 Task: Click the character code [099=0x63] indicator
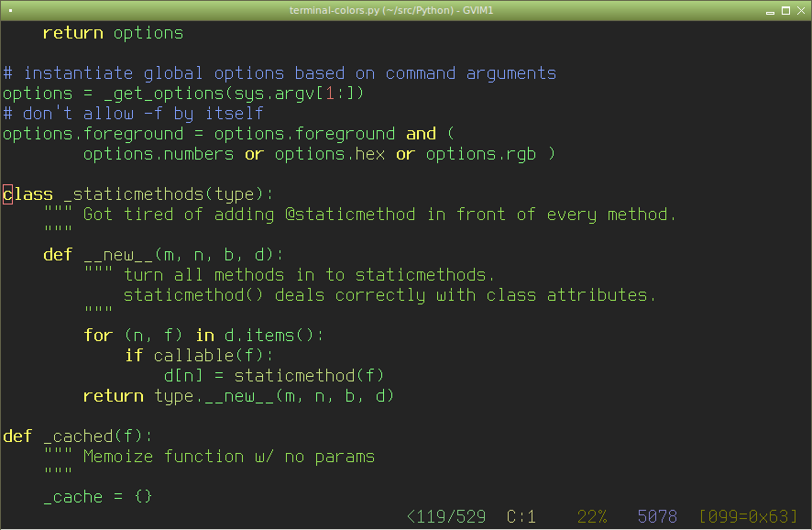[748, 516]
